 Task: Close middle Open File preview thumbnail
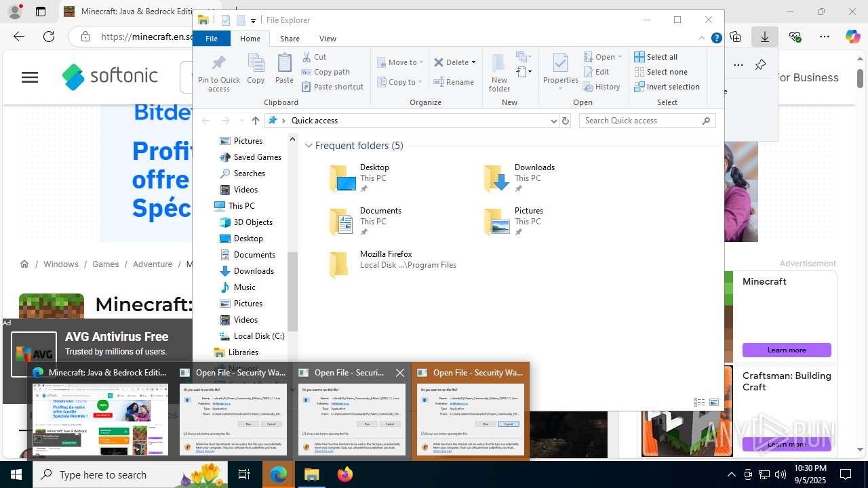point(400,373)
